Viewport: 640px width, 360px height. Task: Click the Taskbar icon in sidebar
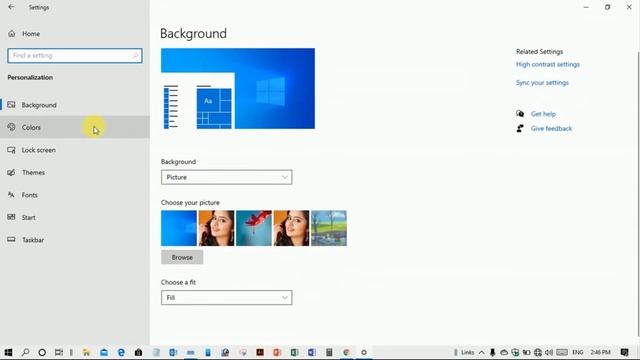(x=11, y=240)
